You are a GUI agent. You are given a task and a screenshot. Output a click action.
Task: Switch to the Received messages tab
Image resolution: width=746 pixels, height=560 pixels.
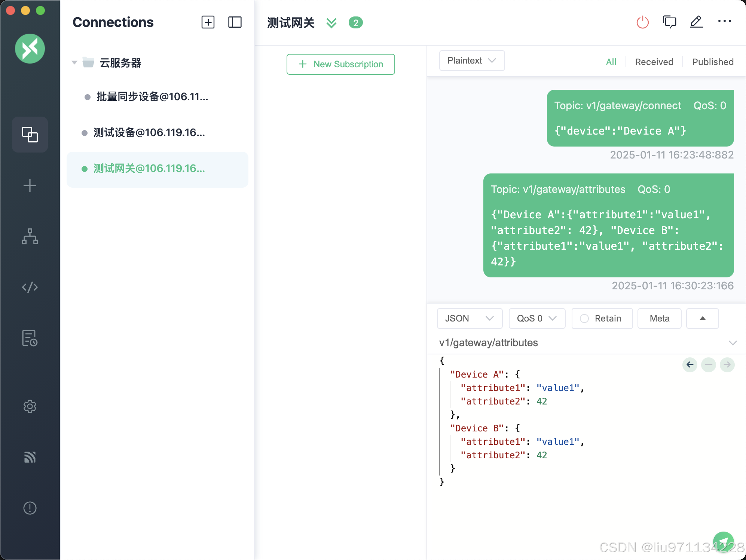tap(654, 62)
